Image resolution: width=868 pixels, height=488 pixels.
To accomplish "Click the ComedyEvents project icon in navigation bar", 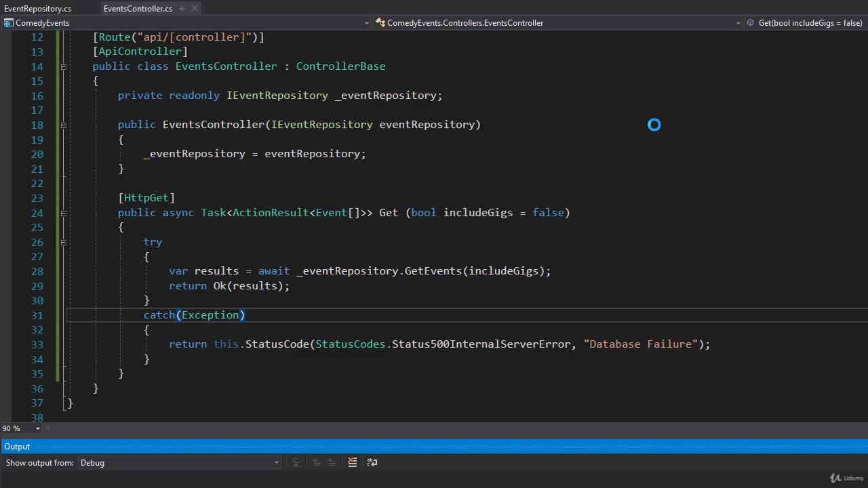I will (x=9, y=23).
